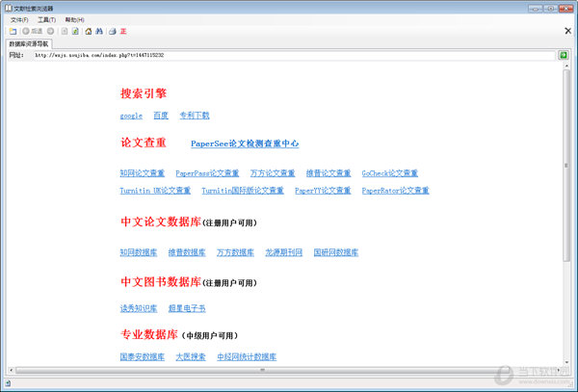Click the forward arrow navigation button
This screenshot has height=392, width=578.
point(50,32)
